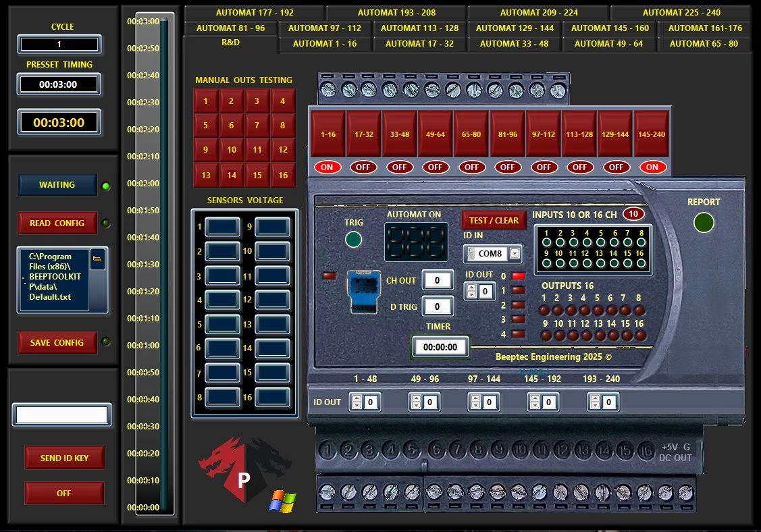Screen dimensions: 761x532
Task: Click the blue USB port icon
Action: click(363, 291)
